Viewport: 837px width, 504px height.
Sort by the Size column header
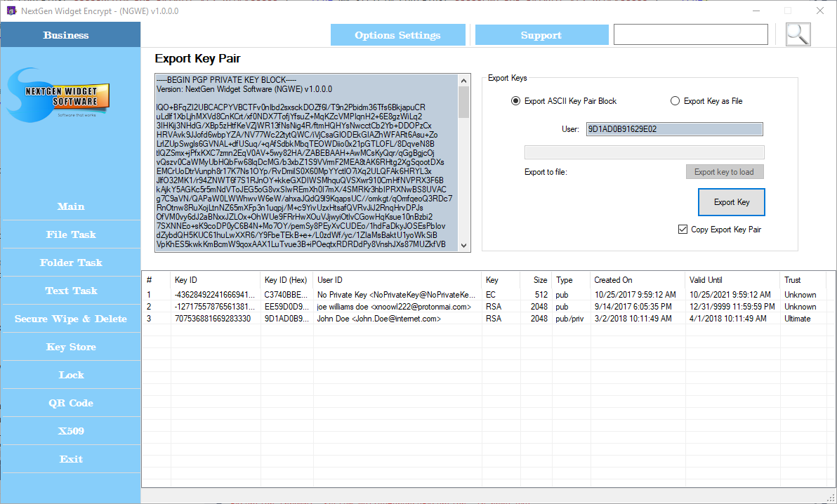click(x=536, y=280)
